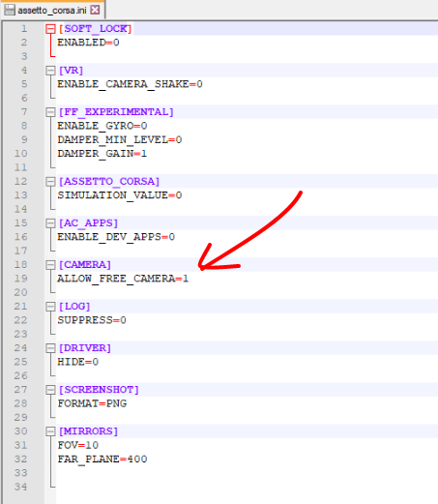438x504 pixels.
Task: Collapse the [SCREENSHOT] section fold marker
Action: 50,390
